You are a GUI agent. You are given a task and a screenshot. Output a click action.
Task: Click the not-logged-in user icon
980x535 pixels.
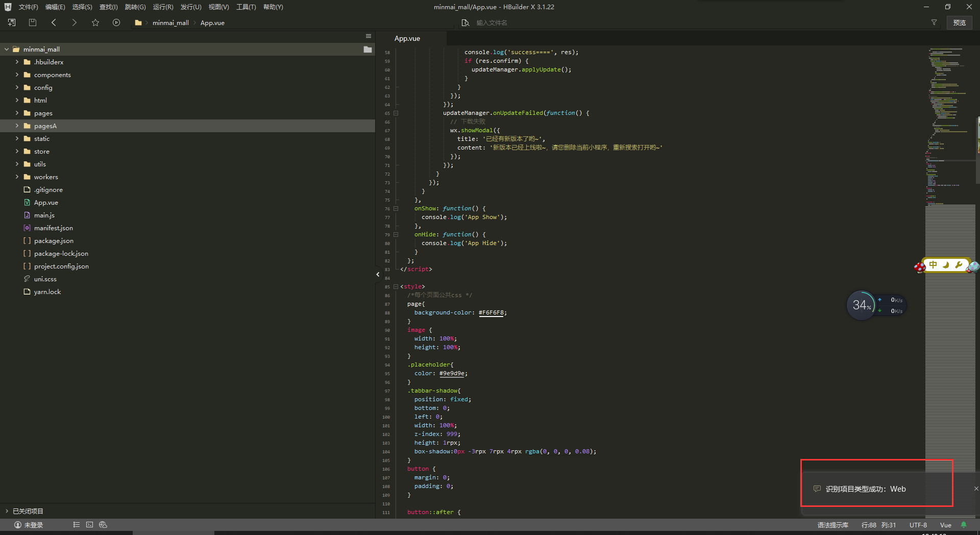tap(18, 525)
